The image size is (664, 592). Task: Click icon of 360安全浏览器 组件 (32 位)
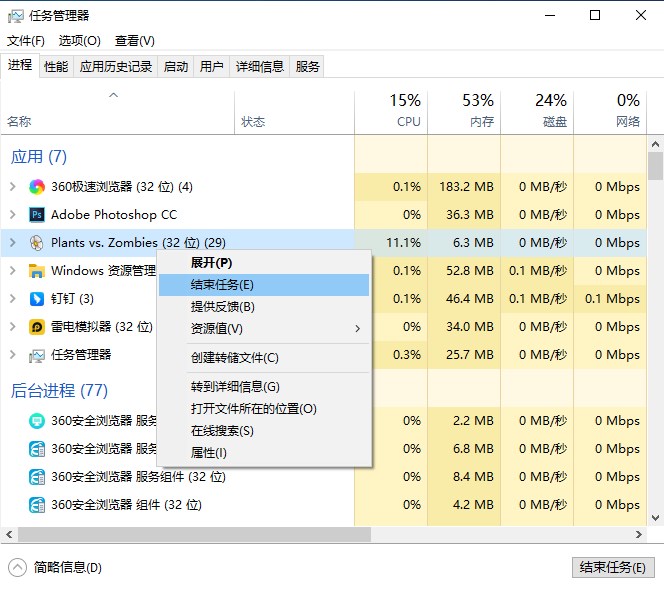37,505
